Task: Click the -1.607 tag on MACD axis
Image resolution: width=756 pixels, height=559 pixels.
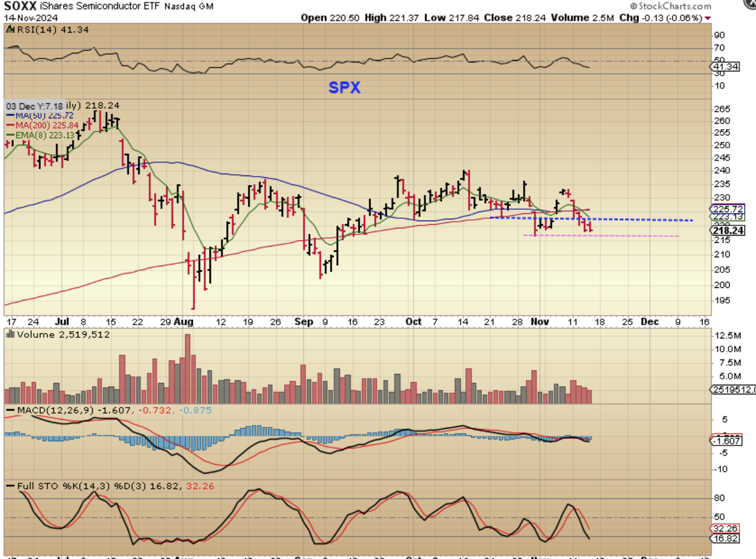Action: pyautogui.click(x=727, y=441)
